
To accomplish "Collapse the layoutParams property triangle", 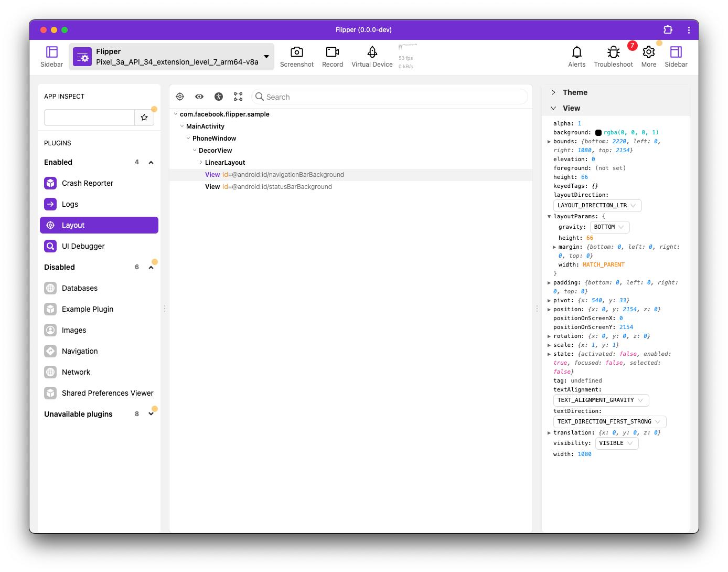I will (x=549, y=217).
